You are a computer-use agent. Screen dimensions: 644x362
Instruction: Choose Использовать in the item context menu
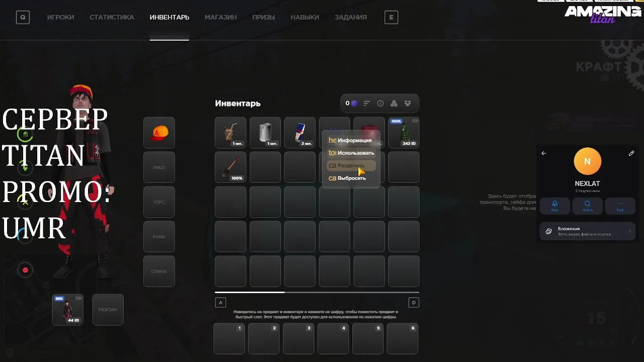point(351,153)
